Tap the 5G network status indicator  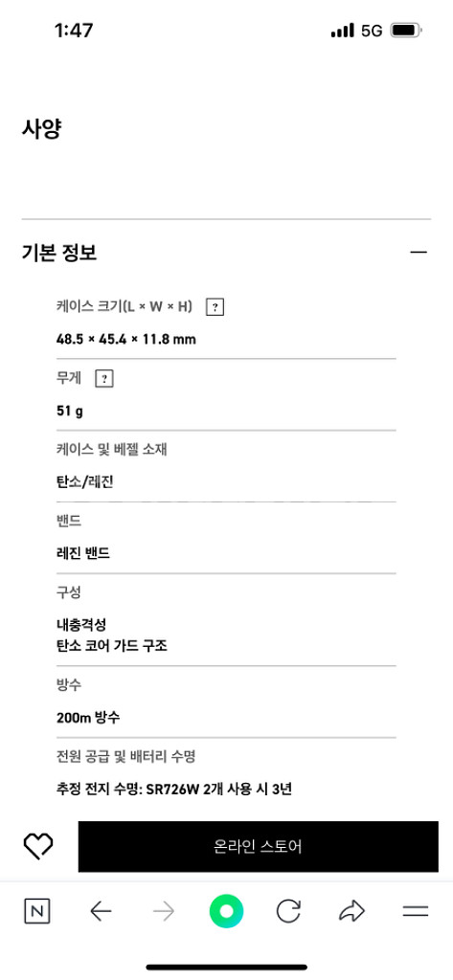pos(372,31)
